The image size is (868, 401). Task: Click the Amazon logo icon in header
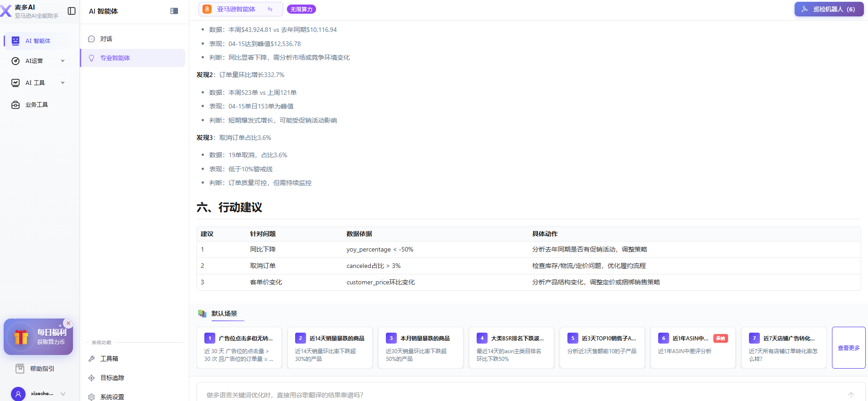tap(207, 9)
